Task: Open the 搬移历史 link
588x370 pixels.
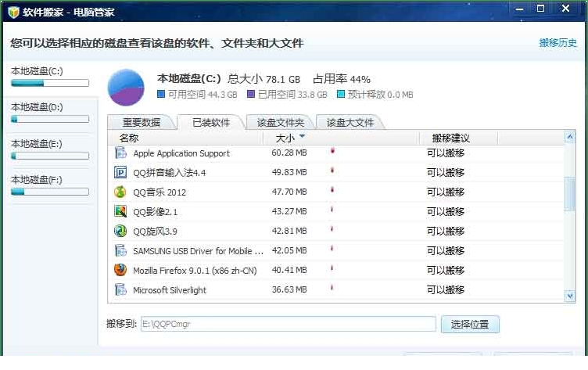Action: click(558, 43)
